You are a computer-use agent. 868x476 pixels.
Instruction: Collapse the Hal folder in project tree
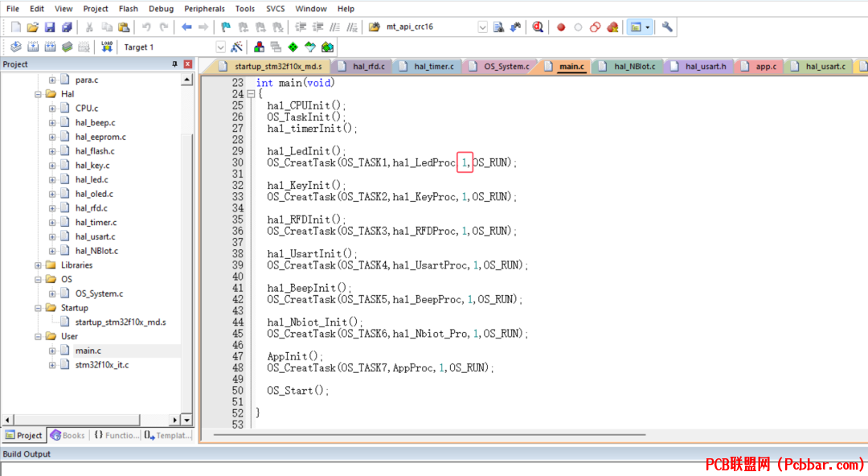(x=39, y=94)
